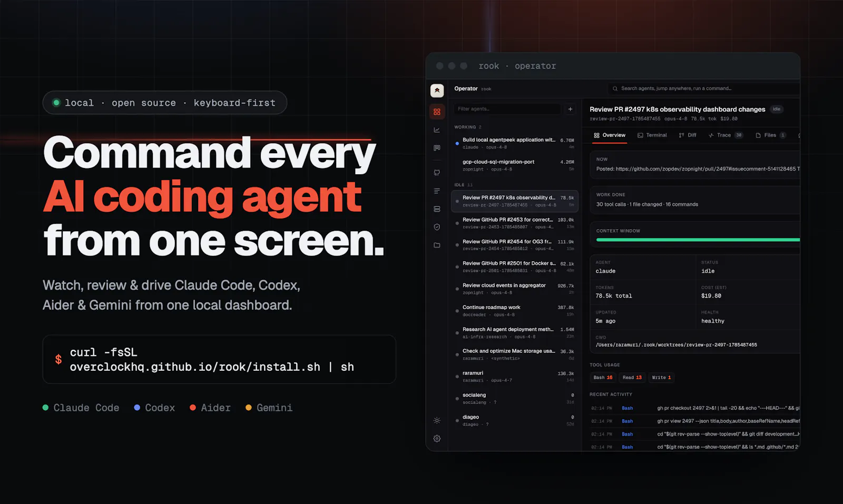Viewport: 843px width, 504px height.
Task: Select agent Build local agentpeek application
Action: (515, 143)
